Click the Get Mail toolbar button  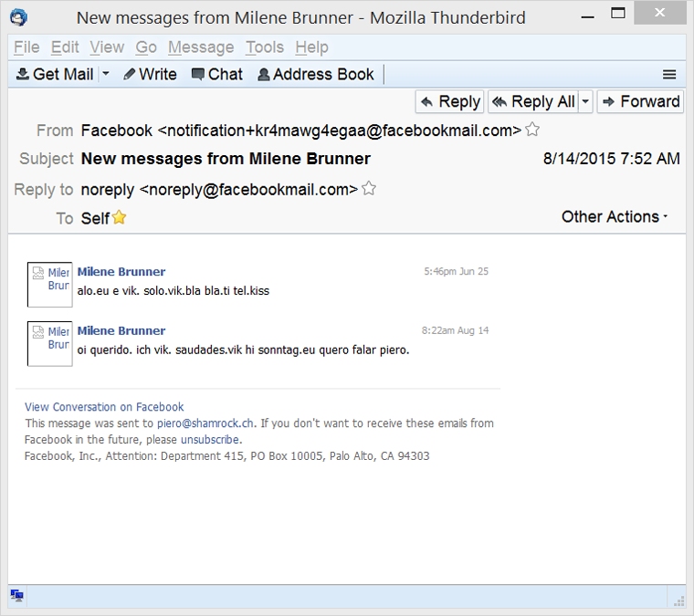coord(55,75)
